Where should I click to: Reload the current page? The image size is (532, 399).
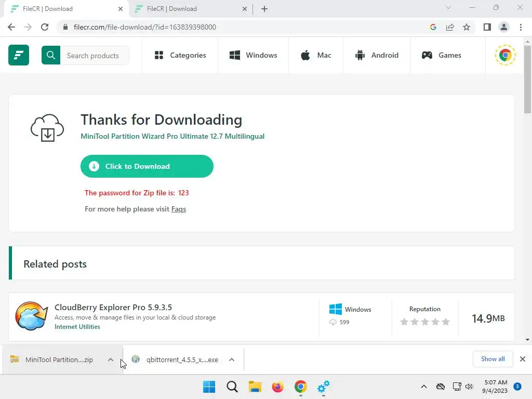pos(45,27)
